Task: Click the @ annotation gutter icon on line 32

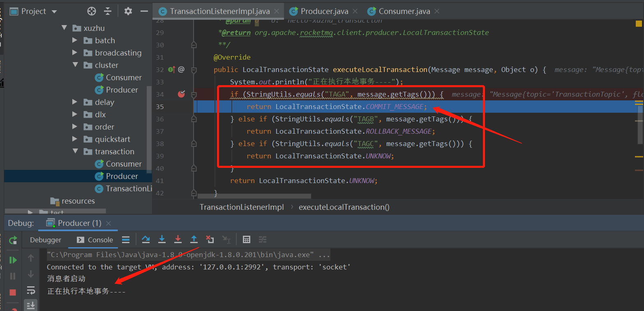Action: 181,70
